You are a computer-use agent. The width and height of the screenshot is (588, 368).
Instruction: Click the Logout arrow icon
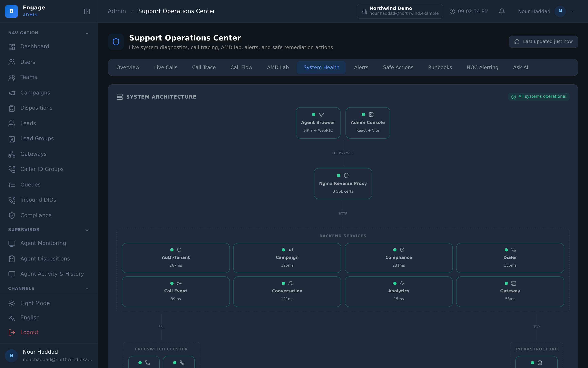click(x=12, y=332)
